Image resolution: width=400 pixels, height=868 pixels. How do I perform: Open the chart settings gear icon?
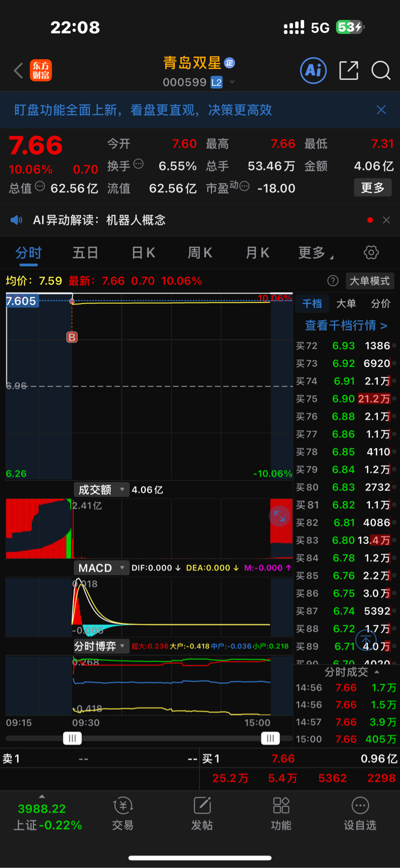click(371, 253)
